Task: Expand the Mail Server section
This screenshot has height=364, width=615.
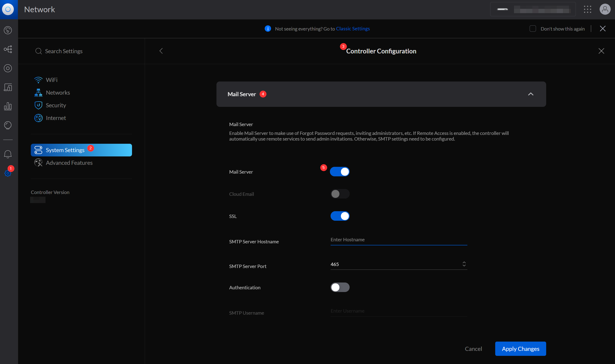Action: tap(531, 93)
